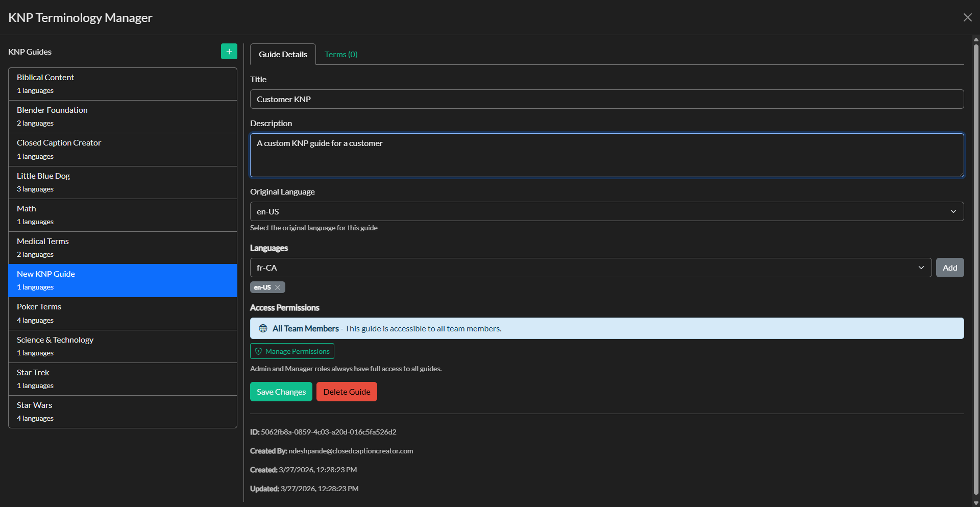Click the shield icon on Manage Permissions
This screenshot has width=980, height=507.
pyautogui.click(x=259, y=351)
